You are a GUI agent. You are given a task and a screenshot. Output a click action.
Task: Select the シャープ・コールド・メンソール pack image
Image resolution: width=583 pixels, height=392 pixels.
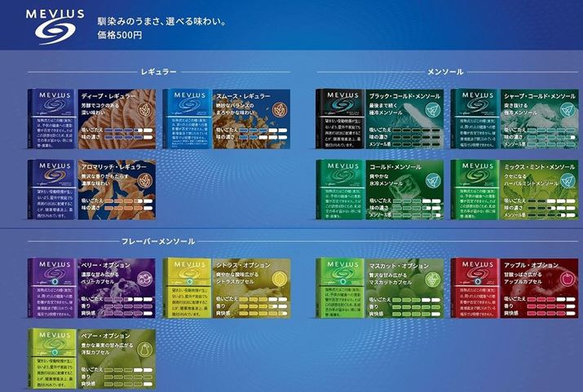tap(475, 119)
